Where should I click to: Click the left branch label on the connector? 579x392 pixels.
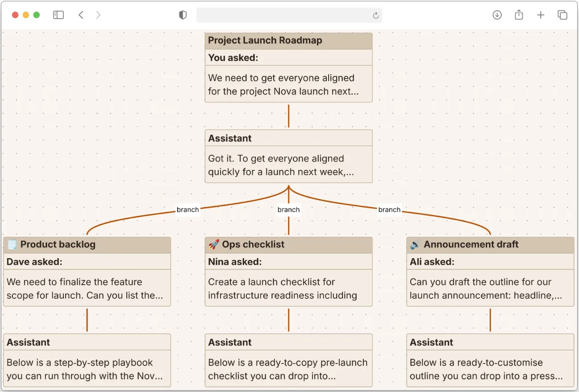pyautogui.click(x=188, y=210)
